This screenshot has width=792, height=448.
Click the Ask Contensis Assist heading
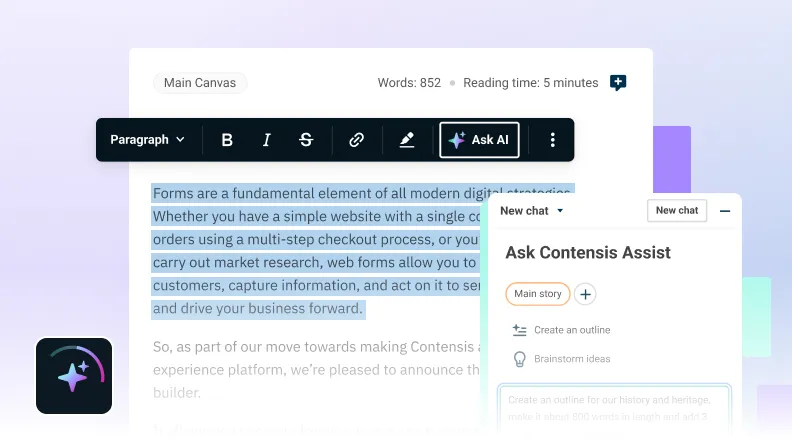click(x=588, y=253)
